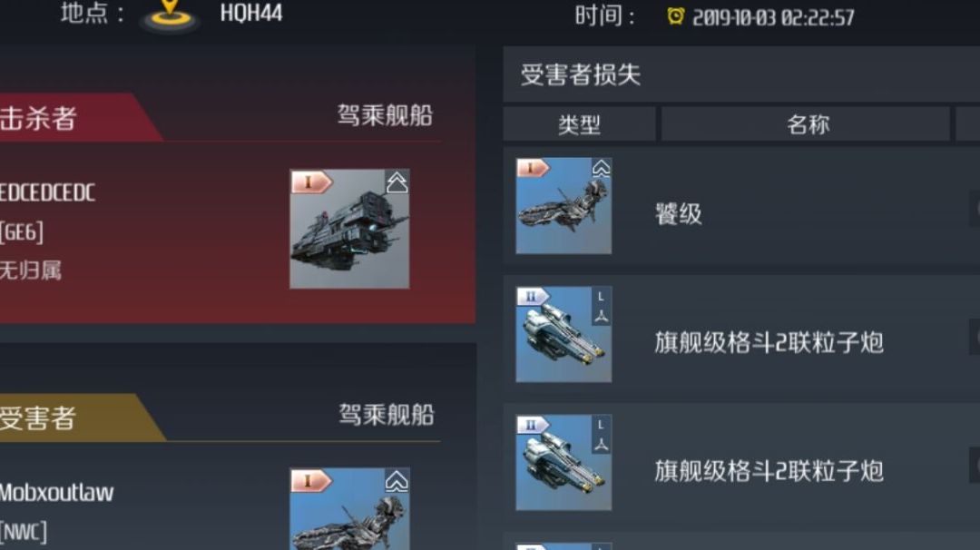Screen dimensions: 980x550
Task: Click the yellow clock icon beside time
Action: click(x=675, y=15)
